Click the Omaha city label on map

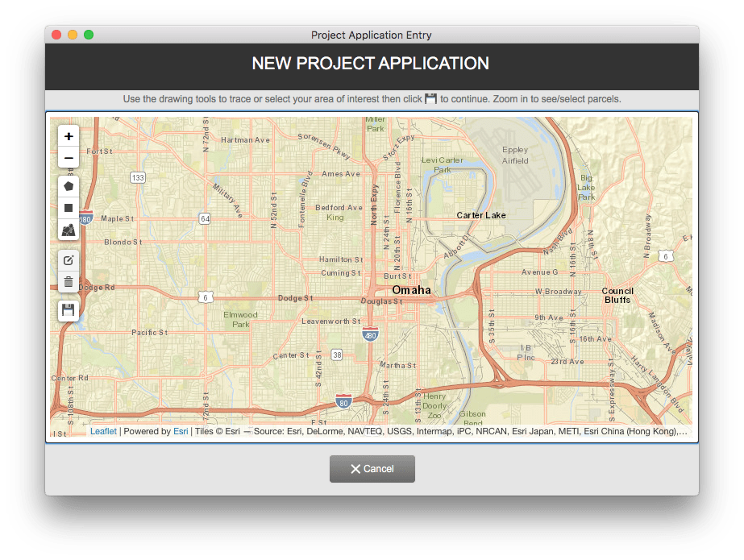pos(411,290)
